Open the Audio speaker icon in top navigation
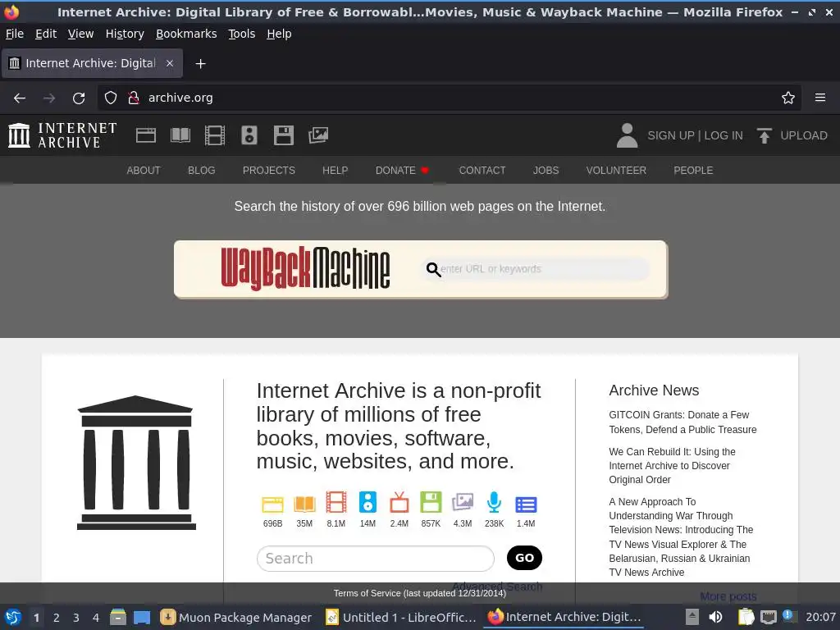Screen dimensions: 840x630 pos(249,135)
